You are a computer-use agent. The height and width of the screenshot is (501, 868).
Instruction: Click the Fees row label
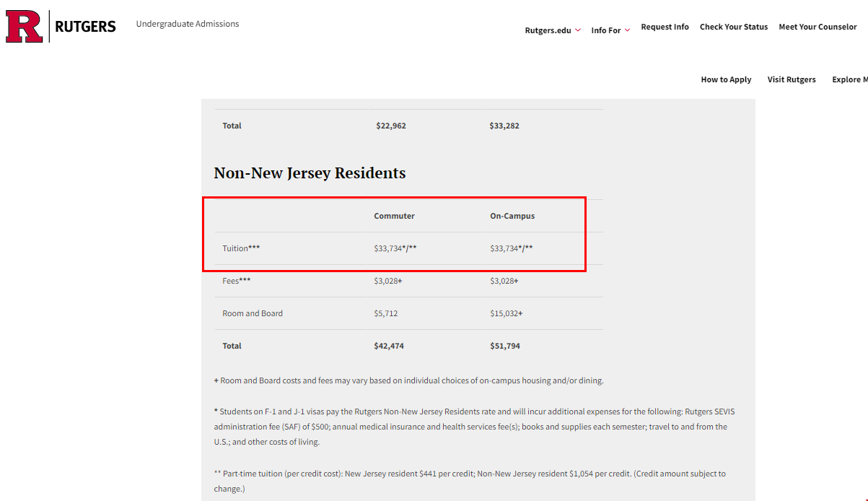(237, 281)
